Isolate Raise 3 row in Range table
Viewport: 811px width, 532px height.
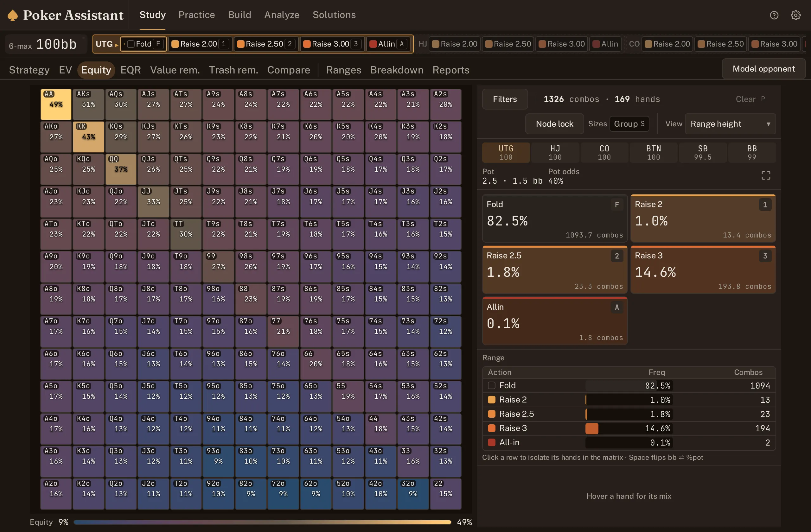[x=629, y=428]
